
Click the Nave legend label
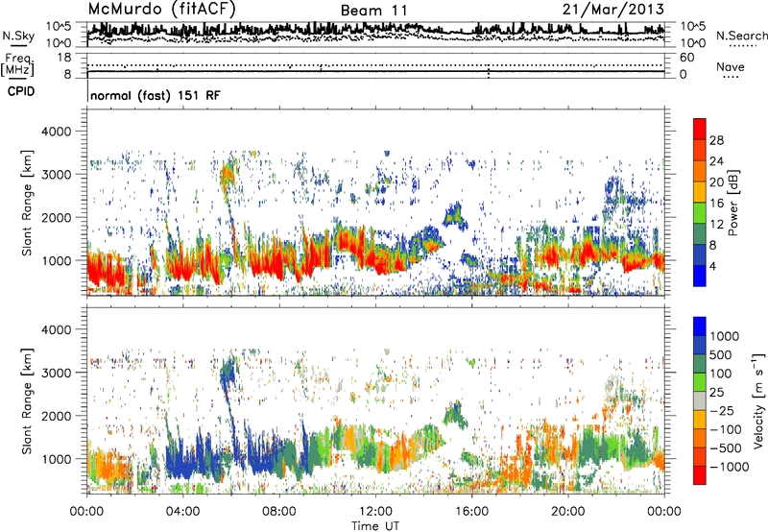pos(731,66)
